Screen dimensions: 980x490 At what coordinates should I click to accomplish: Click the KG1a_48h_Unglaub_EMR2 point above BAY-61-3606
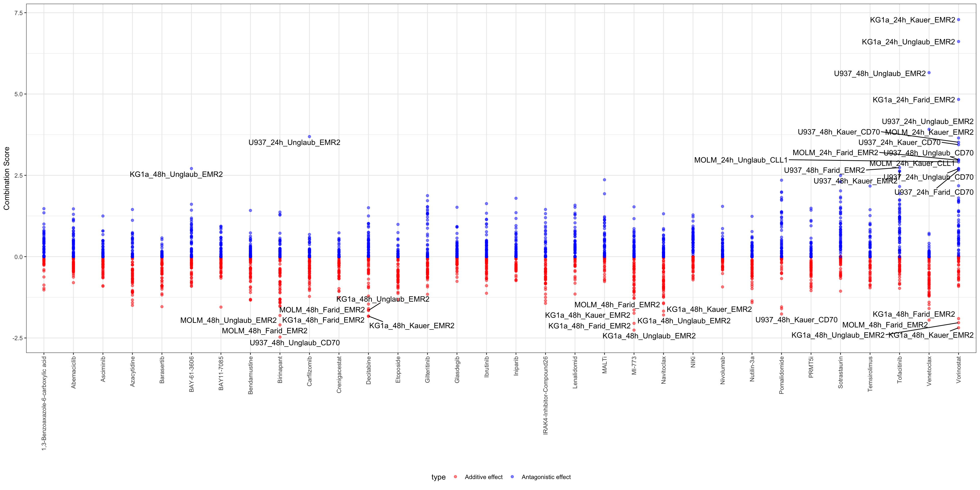click(191, 168)
